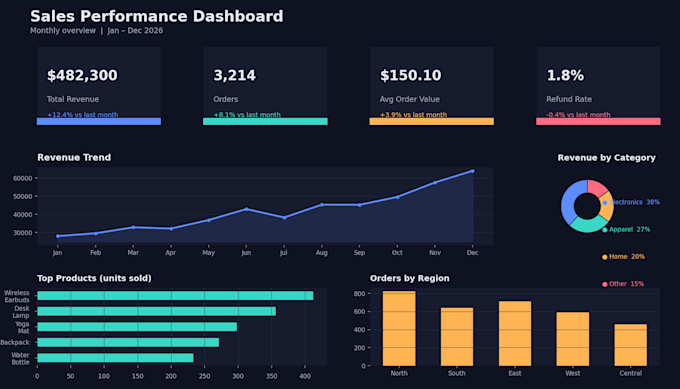The width and height of the screenshot is (680, 389).
Task: Select the Orders 3,214 card
Action: [265, 86]
